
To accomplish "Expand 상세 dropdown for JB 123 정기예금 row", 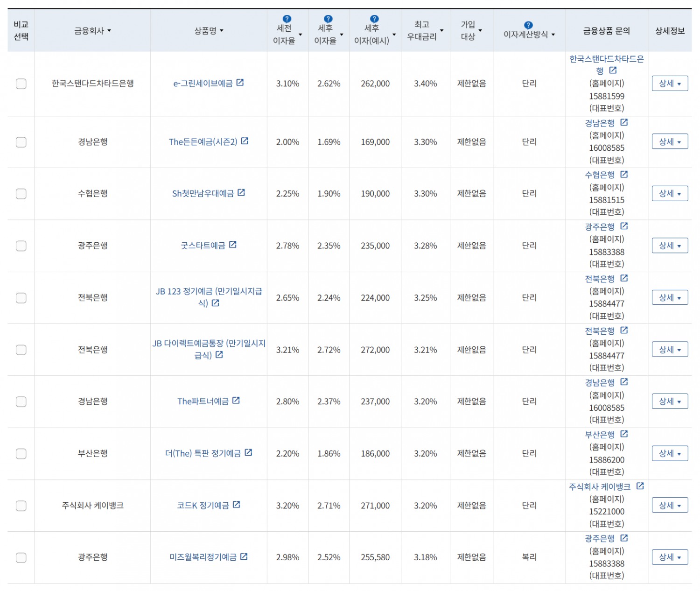I will (x=670, y=297).
